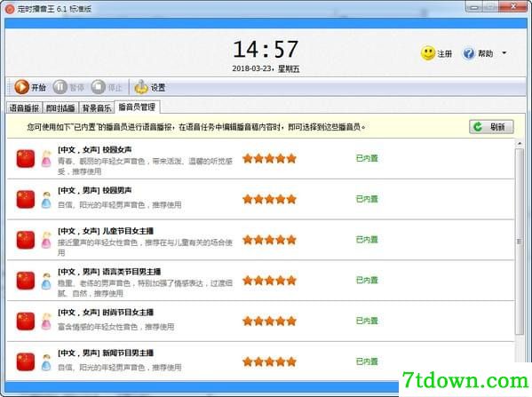Click the scrollbar thumb of the announcer list
Viewport: 532px width, 397px height.
[x=519, y=242]
